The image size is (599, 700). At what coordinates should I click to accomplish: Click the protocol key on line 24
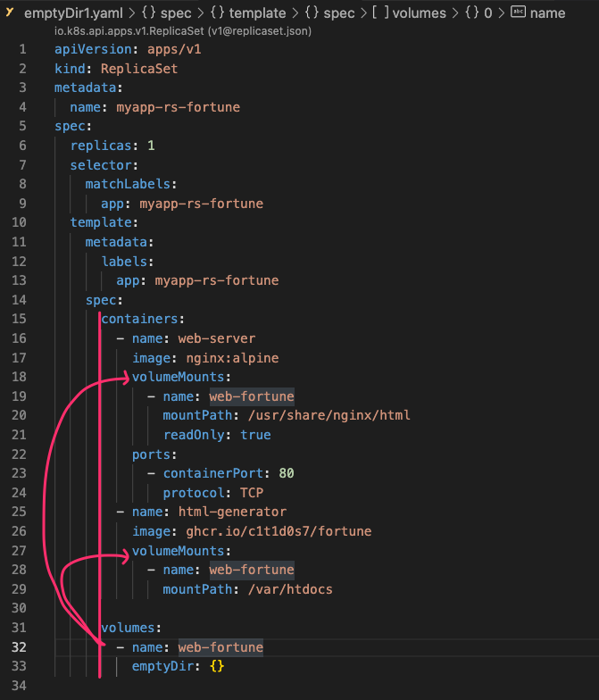coord(194,493)
